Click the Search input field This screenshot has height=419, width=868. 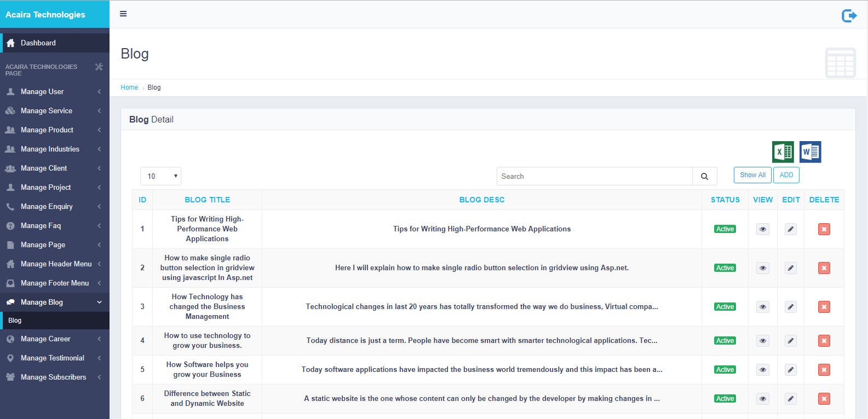click(594, 176)
